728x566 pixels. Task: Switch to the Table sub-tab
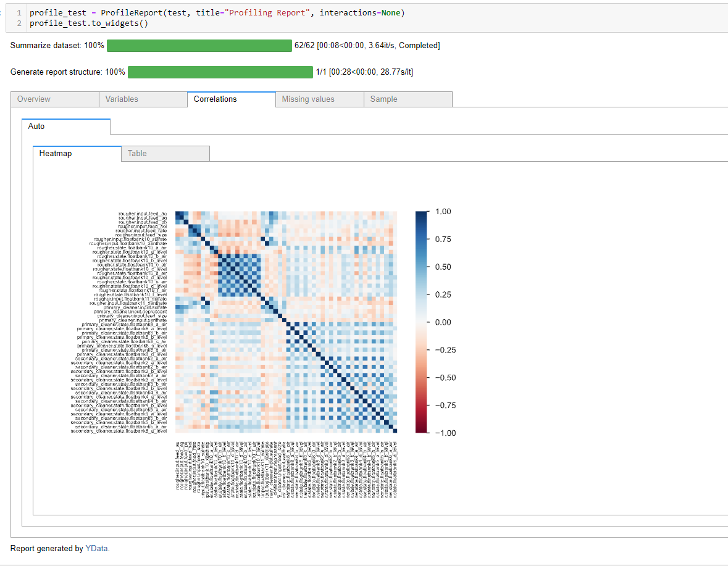click(x=136, y=153)
